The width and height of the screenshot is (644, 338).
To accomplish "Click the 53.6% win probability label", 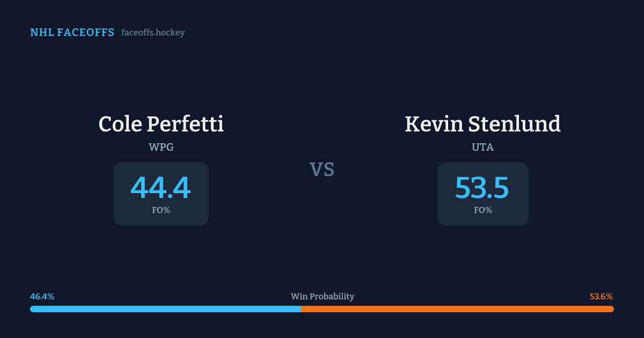I will (x=601, y=297).
